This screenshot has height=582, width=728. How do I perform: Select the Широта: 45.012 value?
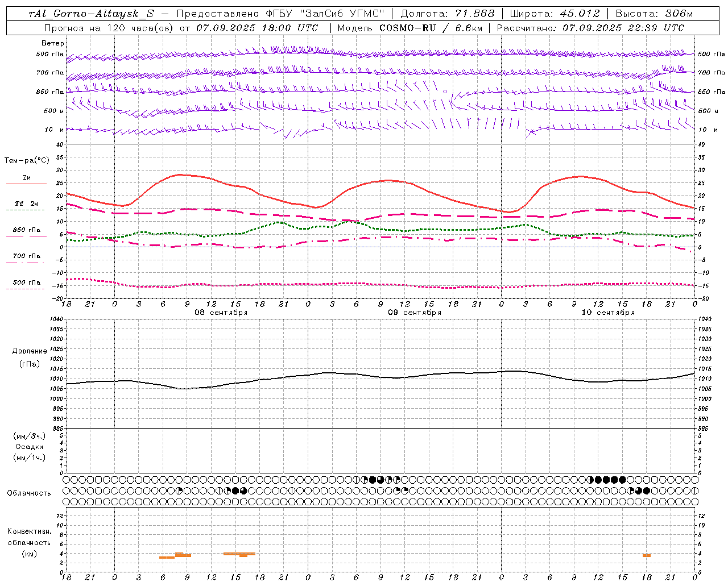(x=555, y=14)
